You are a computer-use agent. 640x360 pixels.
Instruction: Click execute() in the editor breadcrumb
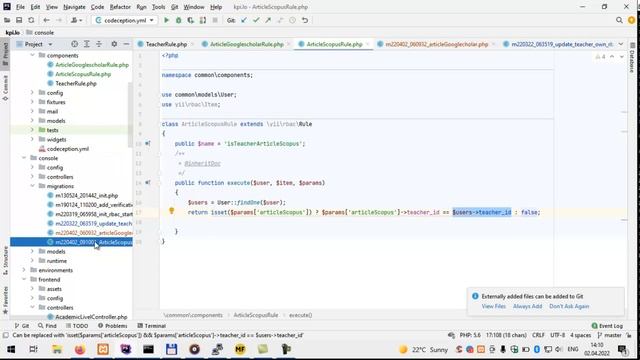pos(300,315)
